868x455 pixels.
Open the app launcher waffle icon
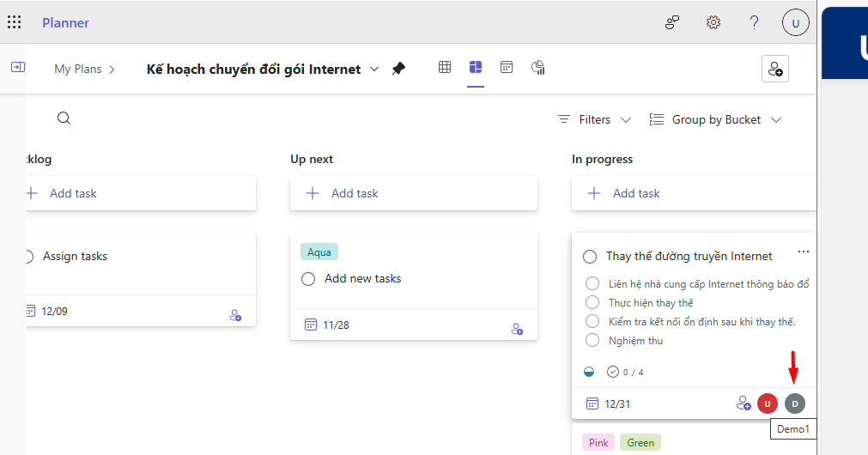(15, 22)
